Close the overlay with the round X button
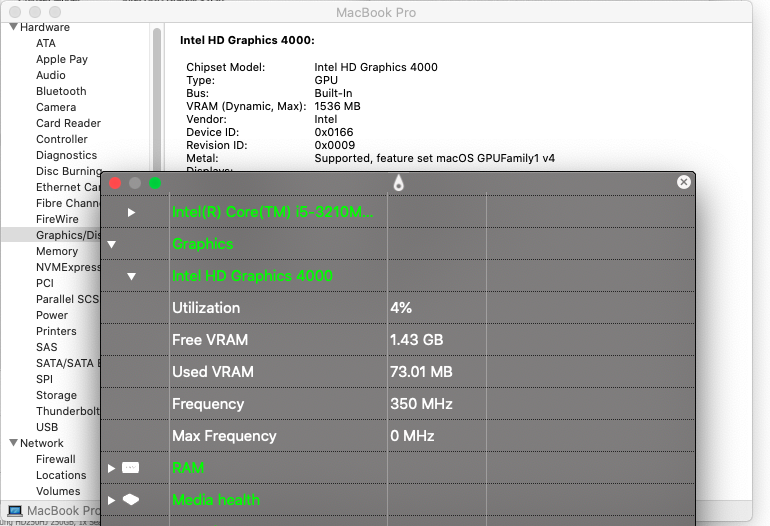 pyautogui.click(x=683, y=182)
